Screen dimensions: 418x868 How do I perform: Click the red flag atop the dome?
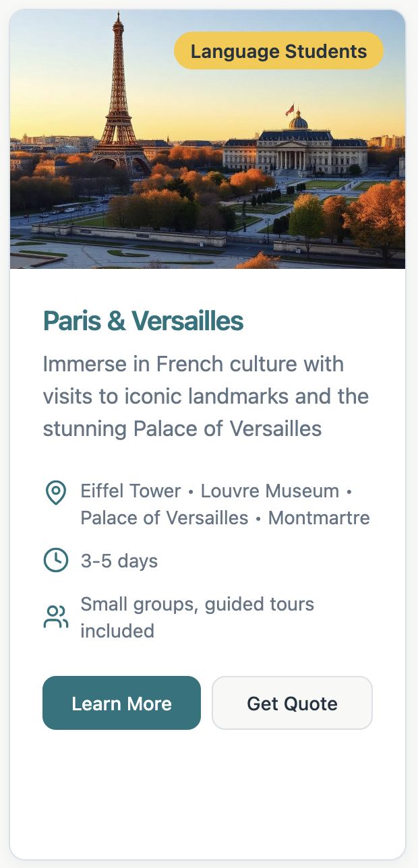[291, 108]
